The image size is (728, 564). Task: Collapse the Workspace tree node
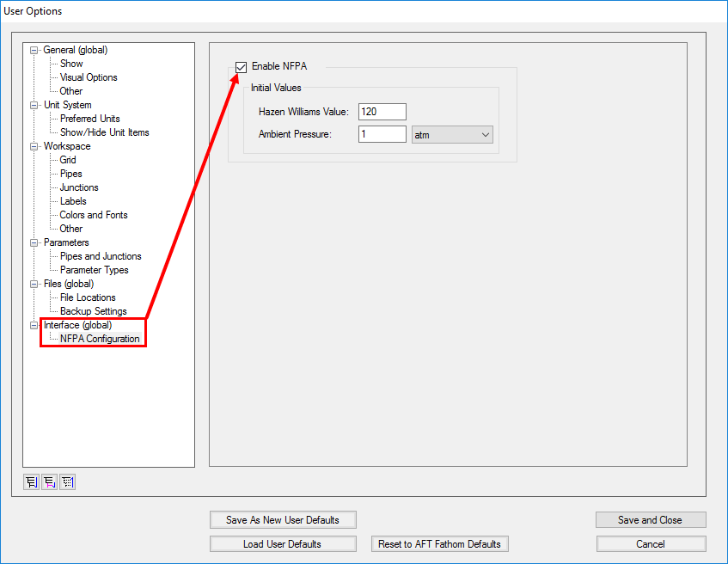click(x=34, y=146)
